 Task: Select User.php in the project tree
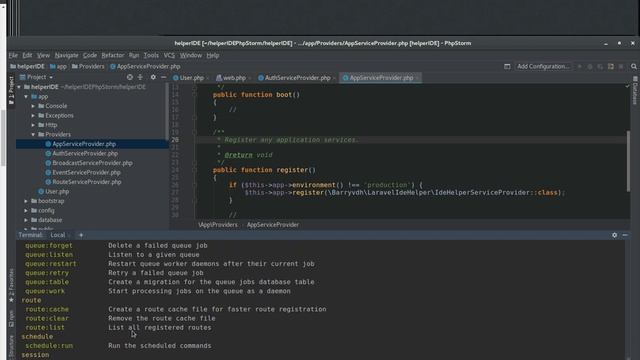(57, 191)
